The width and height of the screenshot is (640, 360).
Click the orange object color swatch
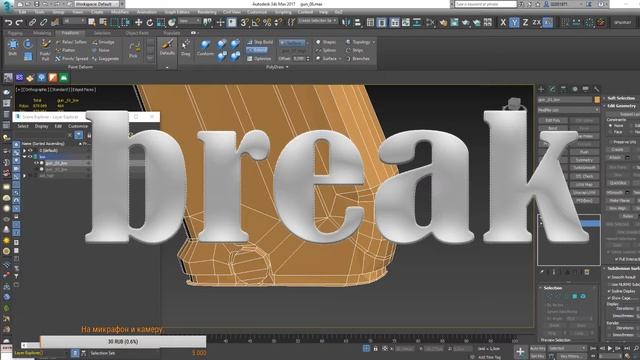597,100
